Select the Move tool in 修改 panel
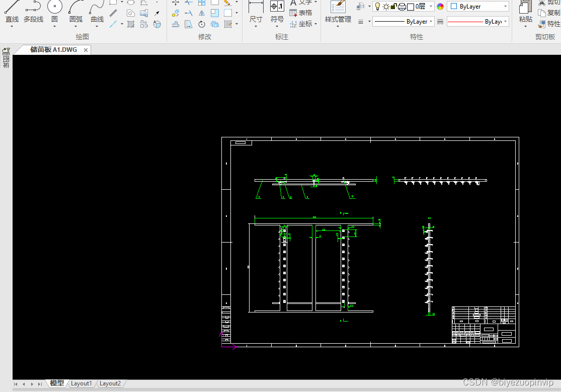Screen dimensions: 561x392 point(175,3)
